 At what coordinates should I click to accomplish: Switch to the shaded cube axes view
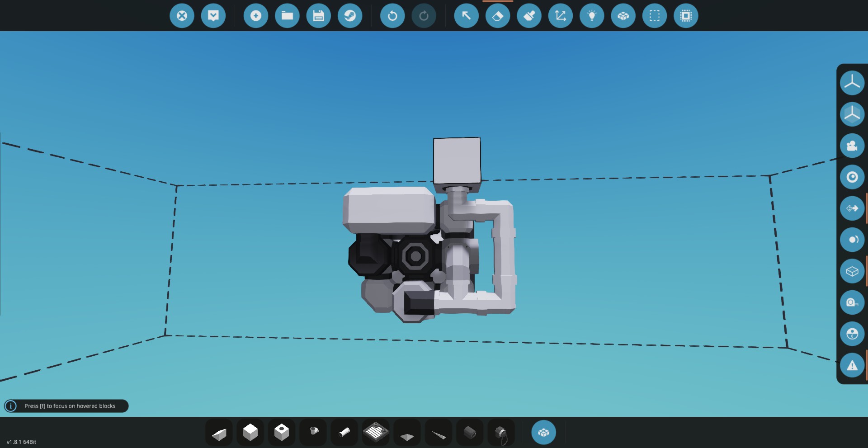point(852,114)
